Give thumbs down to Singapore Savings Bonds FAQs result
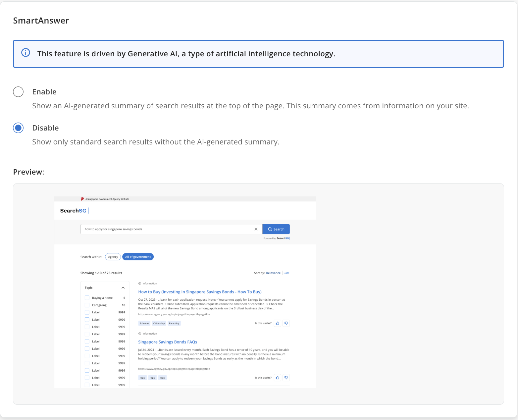The width and height of the screenshot is (518, 420). [x=286, y=378]
